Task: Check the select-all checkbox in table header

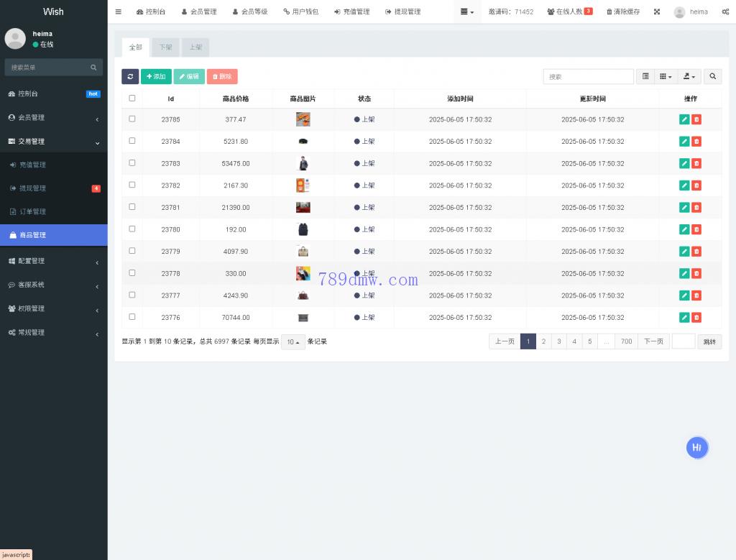Action: [132, 98]
